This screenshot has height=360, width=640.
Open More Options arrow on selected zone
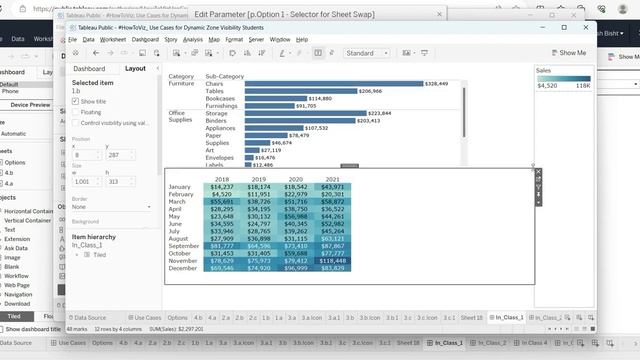point(538,202)
